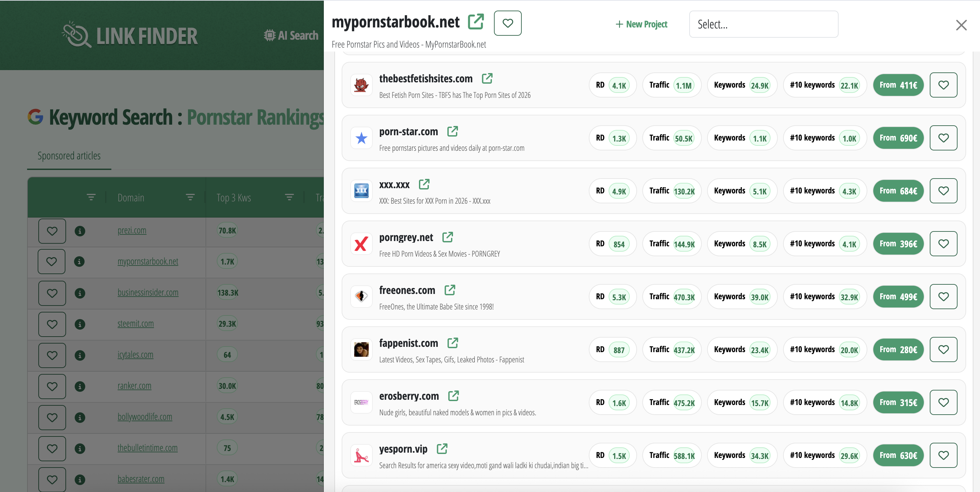Click the bollywoodlife.com link

click(145, 417)
